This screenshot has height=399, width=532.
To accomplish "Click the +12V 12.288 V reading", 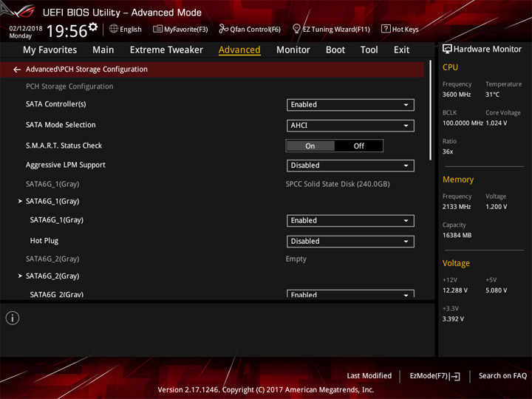I will click(x=454, y=290).
